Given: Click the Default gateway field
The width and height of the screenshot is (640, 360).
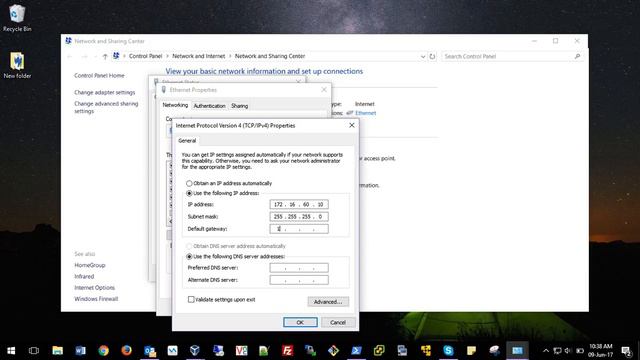Looking at the screenshot, I should (x=299, y=229).
